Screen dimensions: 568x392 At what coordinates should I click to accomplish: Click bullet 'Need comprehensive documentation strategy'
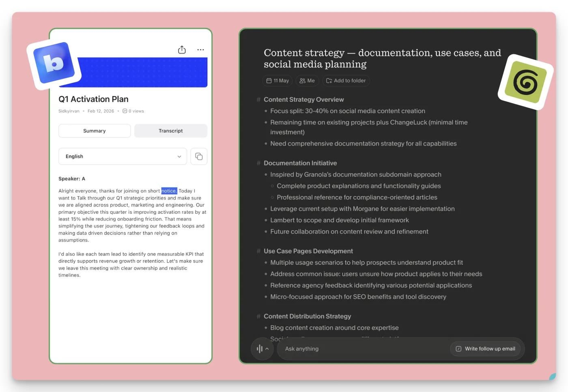click(x=363, y=144)
